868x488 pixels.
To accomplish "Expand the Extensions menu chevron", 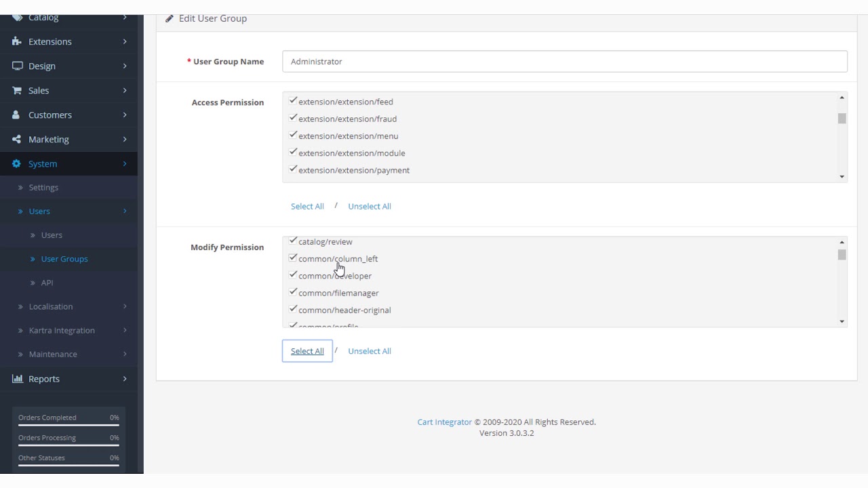I will tap(125, 41).
